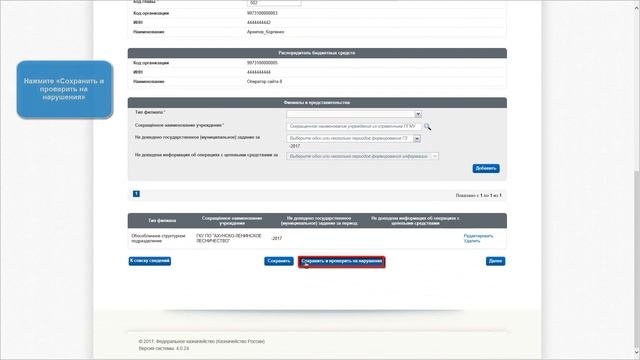Image resolution: width=640 pixels, height=360 pixels.
Task: Focus the Сокращенное наименование учреждения input field
Action: click(354, 127)
